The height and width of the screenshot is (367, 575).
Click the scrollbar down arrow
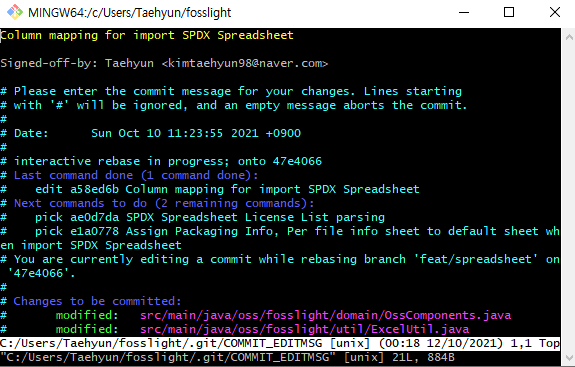pos(569,357)
